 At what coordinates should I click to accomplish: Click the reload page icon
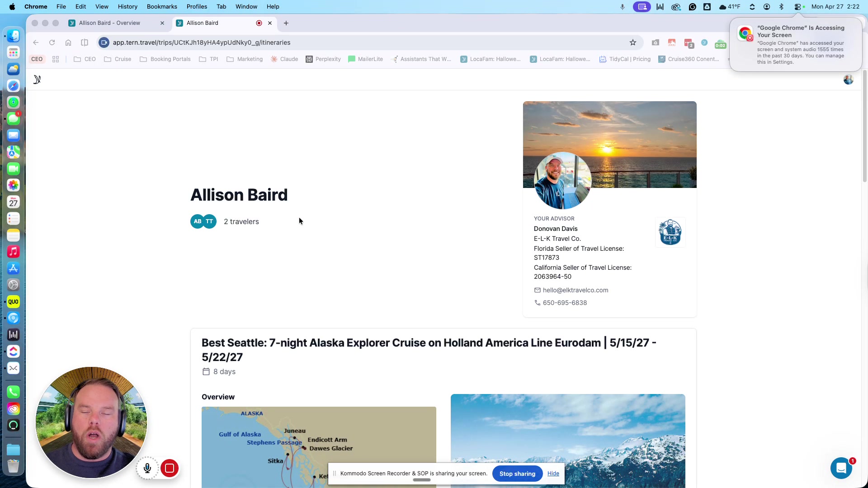(52, 42)
